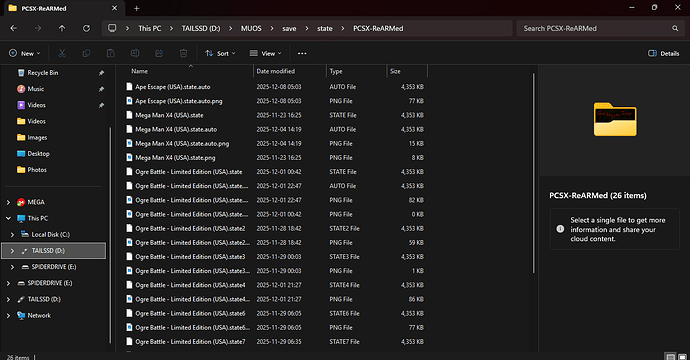Click the Share toolbar icon
Image resolution: width=690 pixels, height=360 pixels.
pos(159,53)
